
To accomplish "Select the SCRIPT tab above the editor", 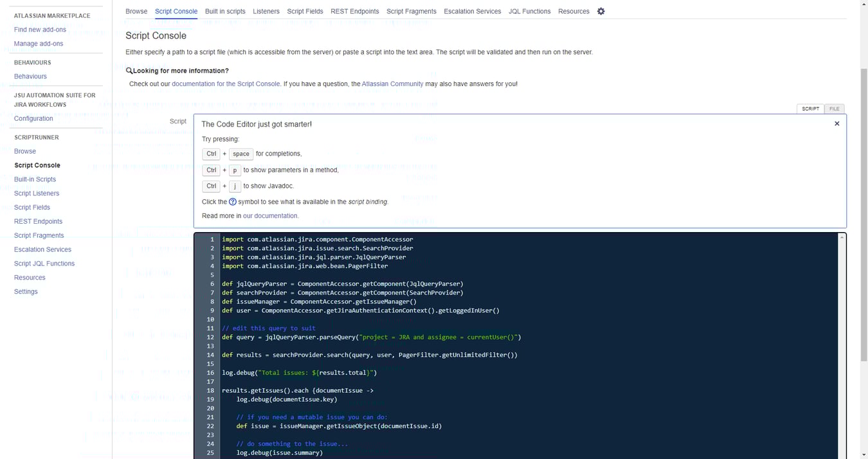I will 810,109.
